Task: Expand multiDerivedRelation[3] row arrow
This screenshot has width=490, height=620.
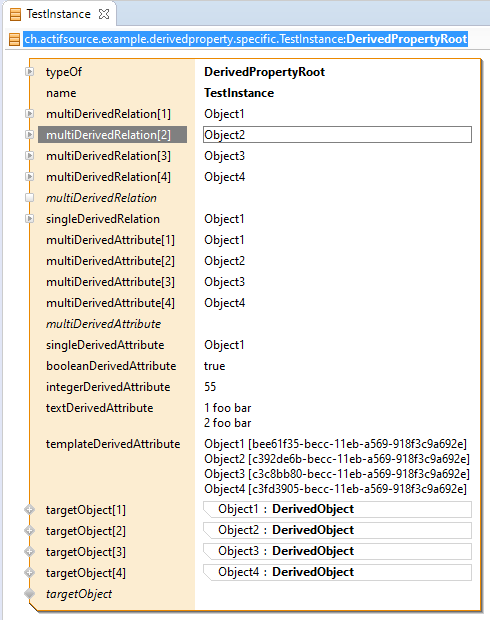Action: tap(30, 156)
